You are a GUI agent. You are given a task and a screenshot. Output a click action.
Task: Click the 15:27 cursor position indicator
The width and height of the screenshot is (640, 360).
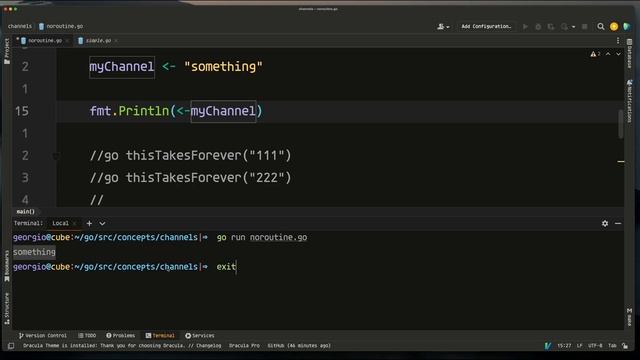[x=564, y=346]
